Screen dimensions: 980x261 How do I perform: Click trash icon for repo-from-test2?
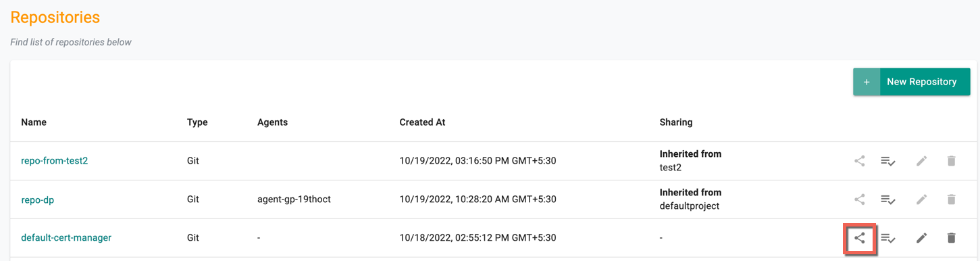pyautogui.click(x=951, y=161)
